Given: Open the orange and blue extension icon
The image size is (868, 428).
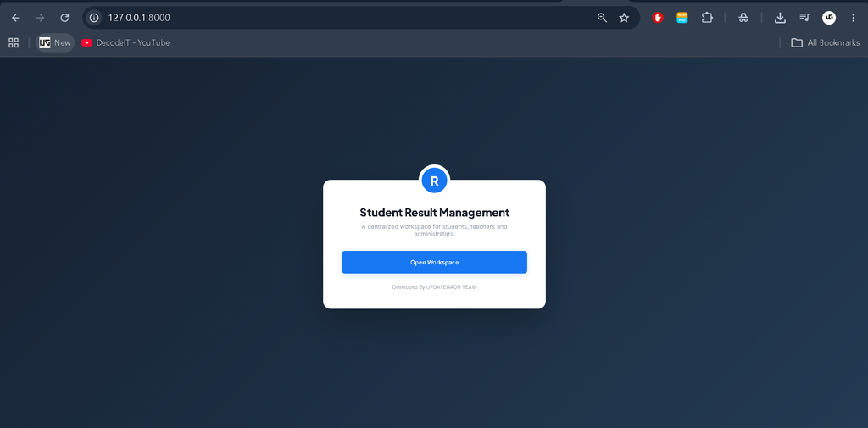Looking at the screenshot, I should point(682,18).
